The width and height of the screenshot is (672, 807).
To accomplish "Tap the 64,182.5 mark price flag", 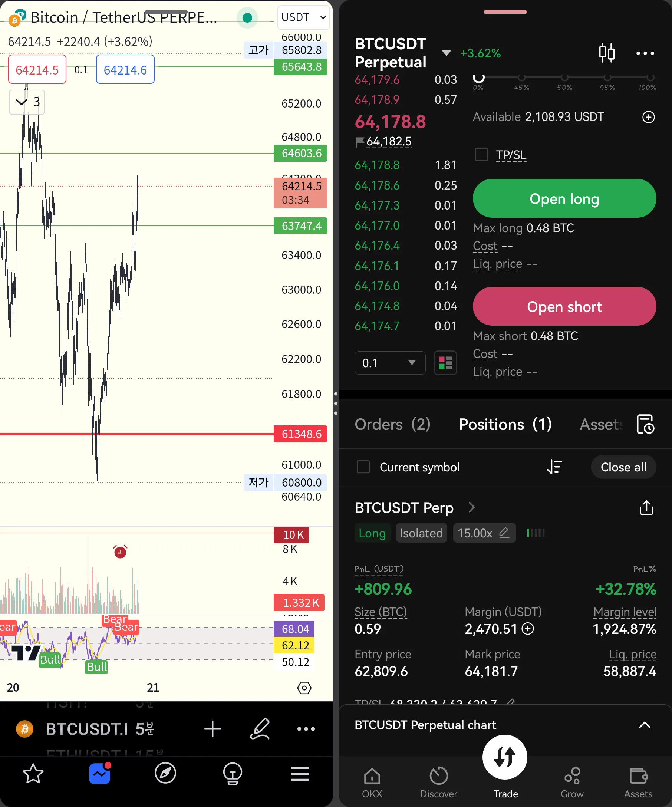I will click(x=383, y=141).
